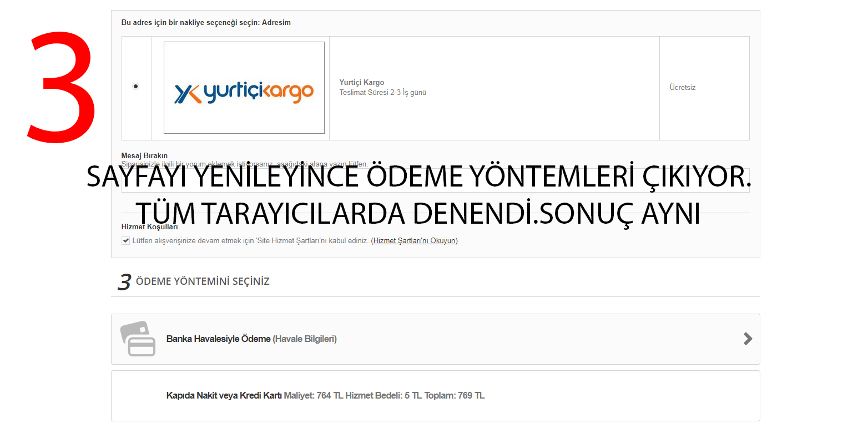Choose Kapıda Nakit veya Kredi Kartı payment
Viewport: 868px width, 423px height.
click(x=436, y=396)
